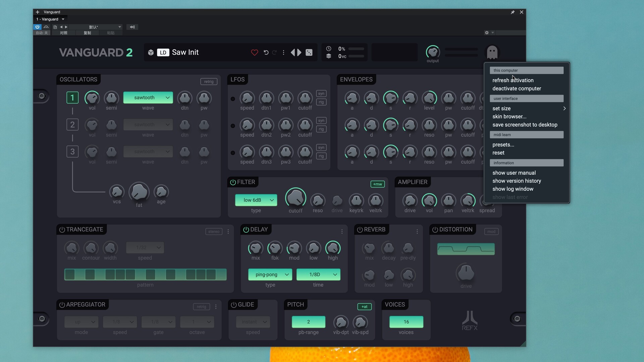The image size is (644, 362).
Task: Toggle the pitch +at button
Action: (365, 307)
